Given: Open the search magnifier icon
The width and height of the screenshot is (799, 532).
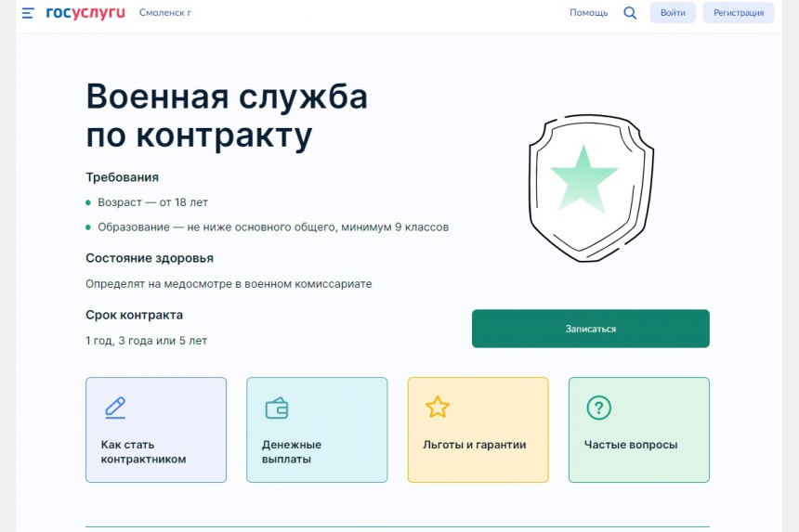Looking at the screenshot, I should point(630,13).
